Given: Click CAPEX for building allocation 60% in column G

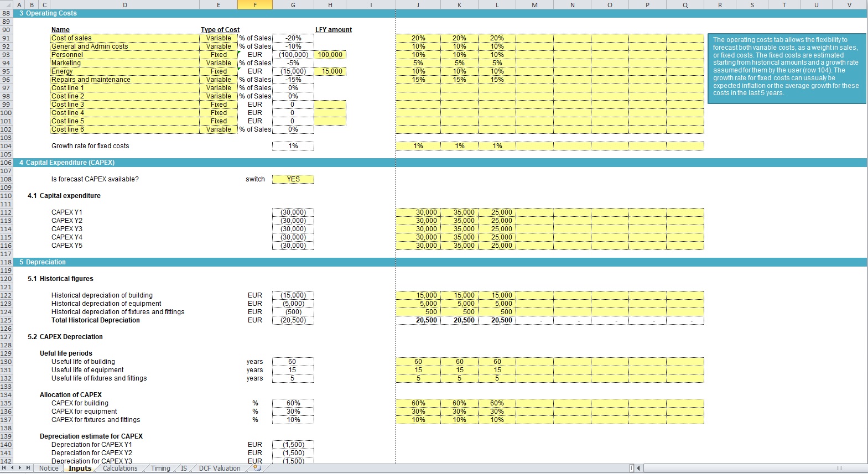Looking at the screenshot, I should click(x=293, y=403).
